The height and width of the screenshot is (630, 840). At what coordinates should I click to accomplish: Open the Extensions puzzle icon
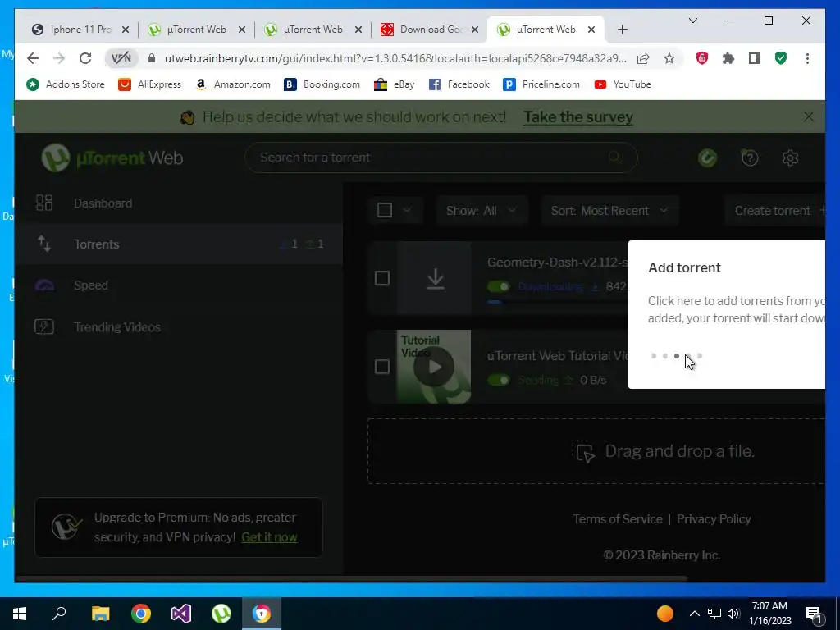coord(728,58)
